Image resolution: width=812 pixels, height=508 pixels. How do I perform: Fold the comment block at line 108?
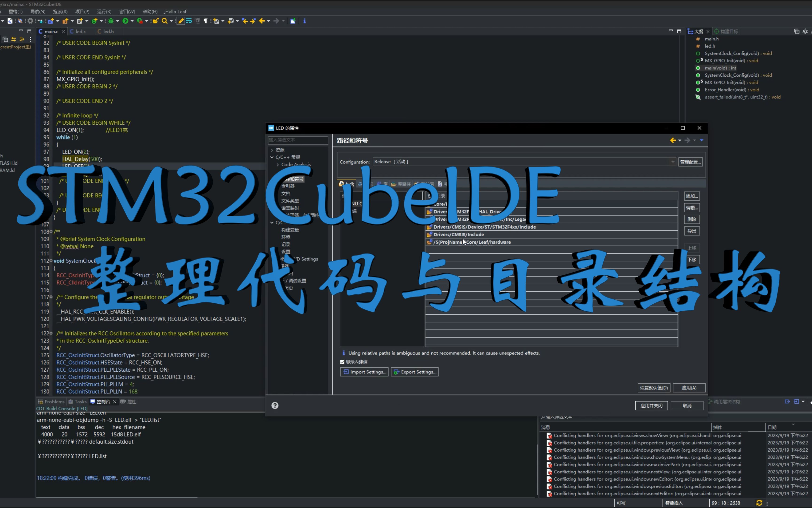pos(51,231)
